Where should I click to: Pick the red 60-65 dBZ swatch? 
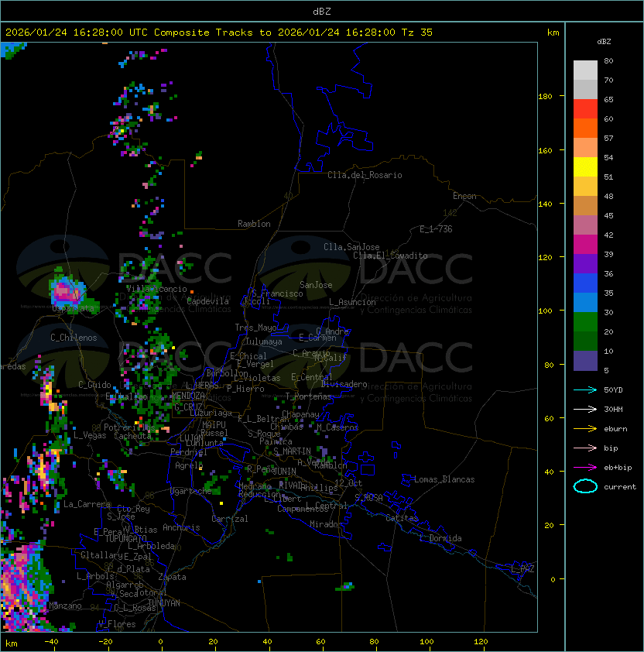(585, 109)
